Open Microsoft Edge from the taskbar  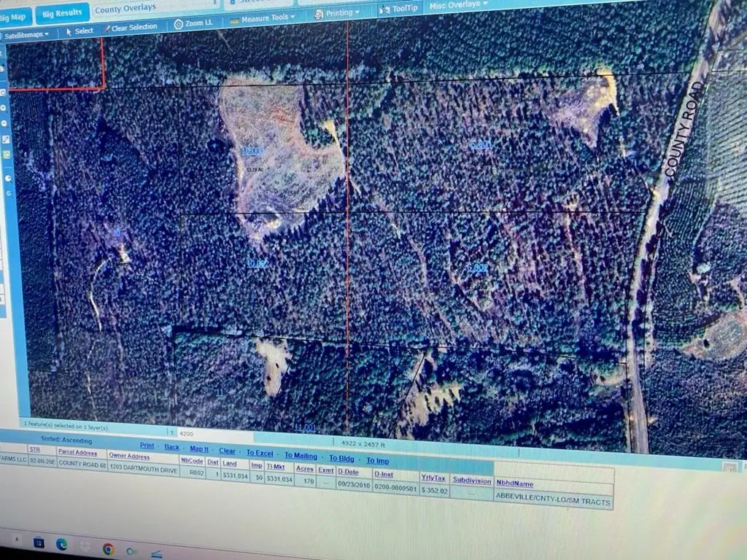(x=62, y=544)
